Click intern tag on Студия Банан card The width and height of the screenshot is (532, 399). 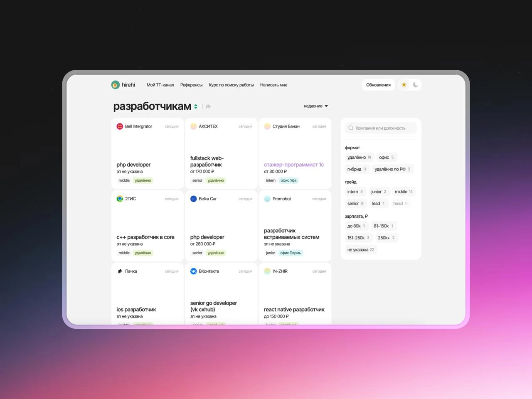point(271,180)
